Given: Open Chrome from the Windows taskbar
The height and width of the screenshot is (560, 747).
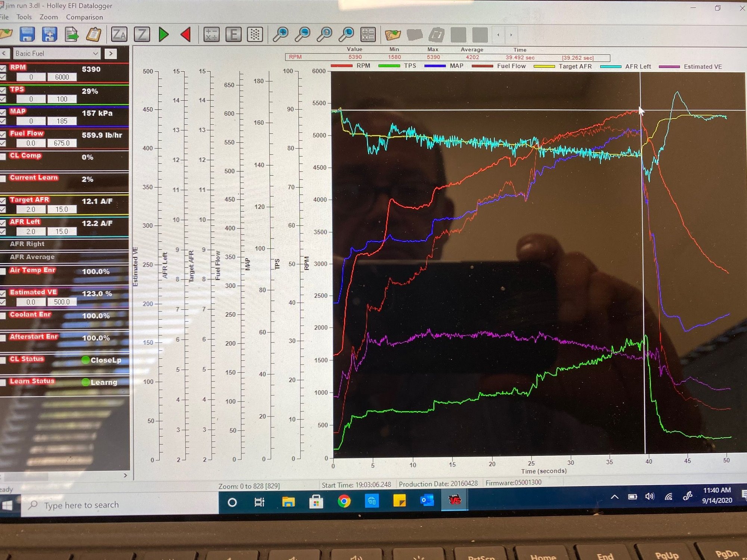Looking at the screenshot, I should 344,501.
